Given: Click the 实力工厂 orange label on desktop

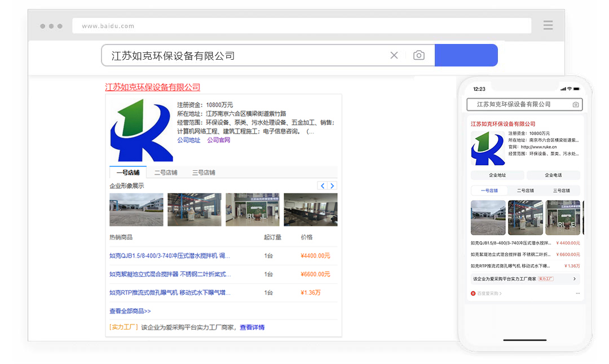Looking at the screenshot, I should (124, 327).
